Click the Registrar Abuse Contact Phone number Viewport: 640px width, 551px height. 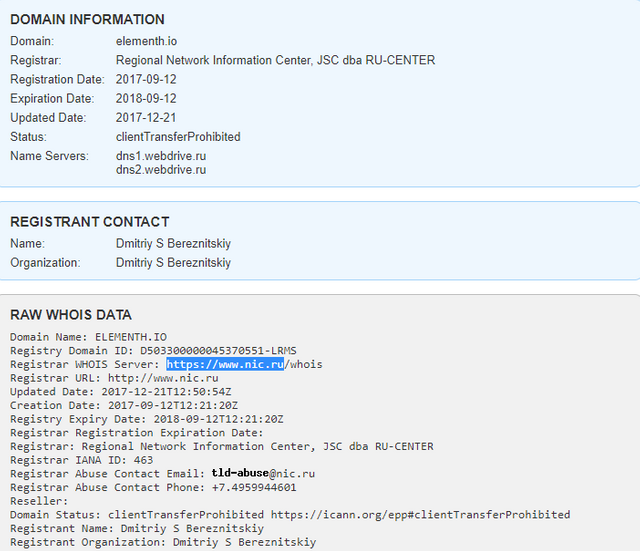click(x=253, y=488)
